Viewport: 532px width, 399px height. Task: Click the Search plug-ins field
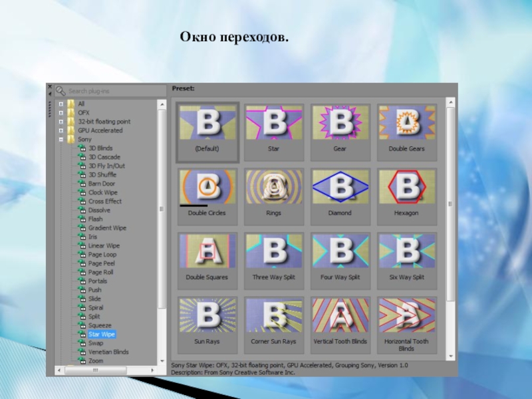pyautogui.click(x=113, y=91)
